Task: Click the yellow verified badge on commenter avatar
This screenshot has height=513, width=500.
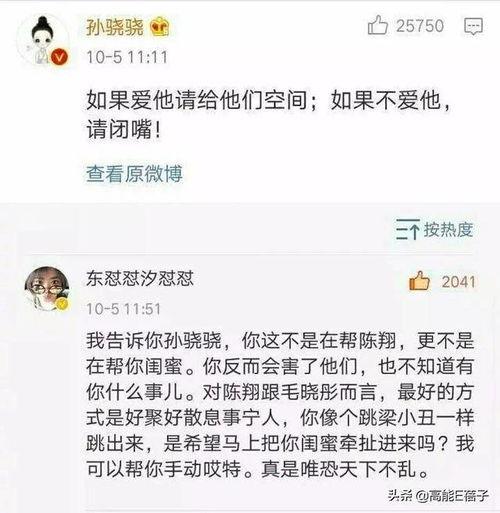Action: (x=62, y=304)
